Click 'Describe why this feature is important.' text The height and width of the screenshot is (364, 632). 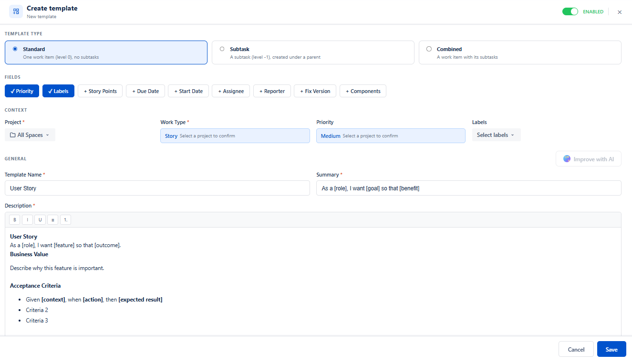[57, 268]
